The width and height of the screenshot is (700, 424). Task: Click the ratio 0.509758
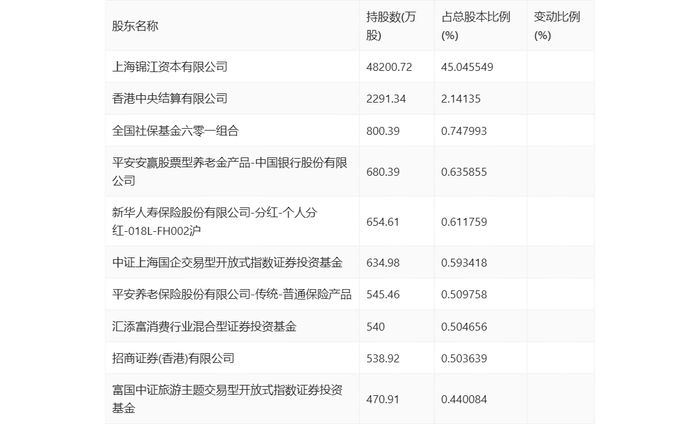[x=464, y=295]
